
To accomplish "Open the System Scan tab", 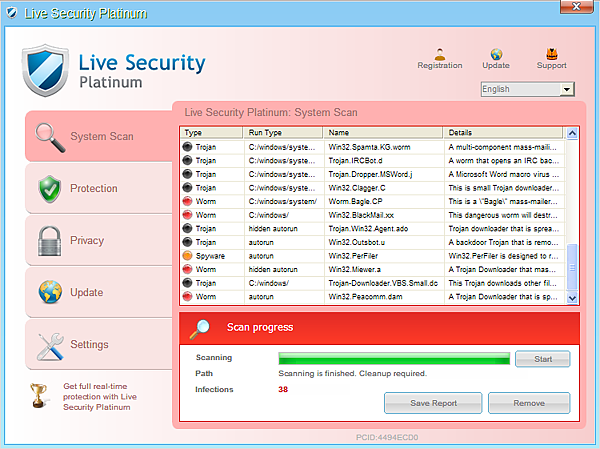I will [99, 136].
